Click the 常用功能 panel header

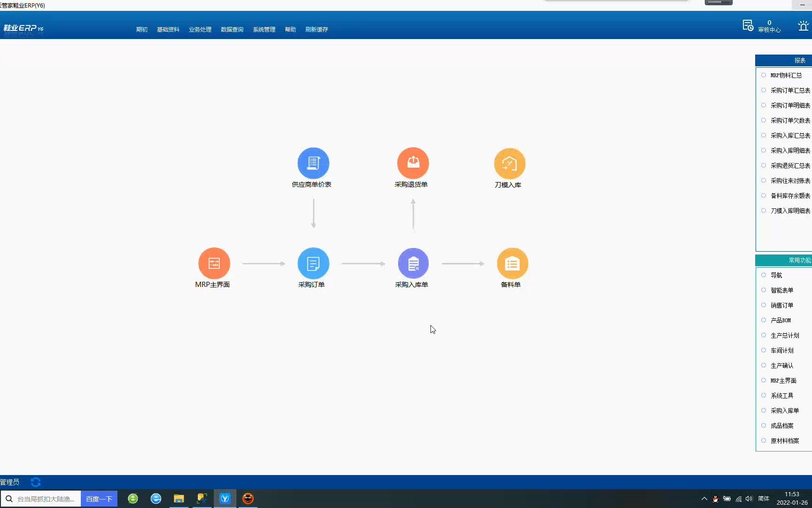(x=783, y=260)
